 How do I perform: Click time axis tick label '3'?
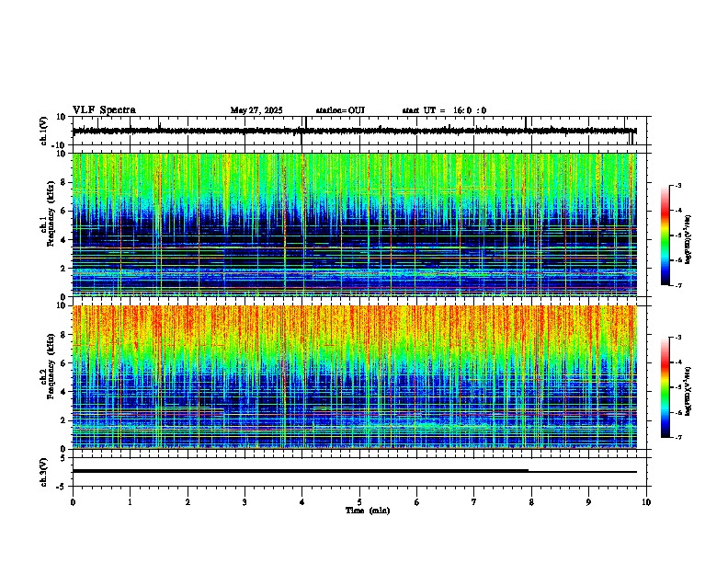click(245, 502)
